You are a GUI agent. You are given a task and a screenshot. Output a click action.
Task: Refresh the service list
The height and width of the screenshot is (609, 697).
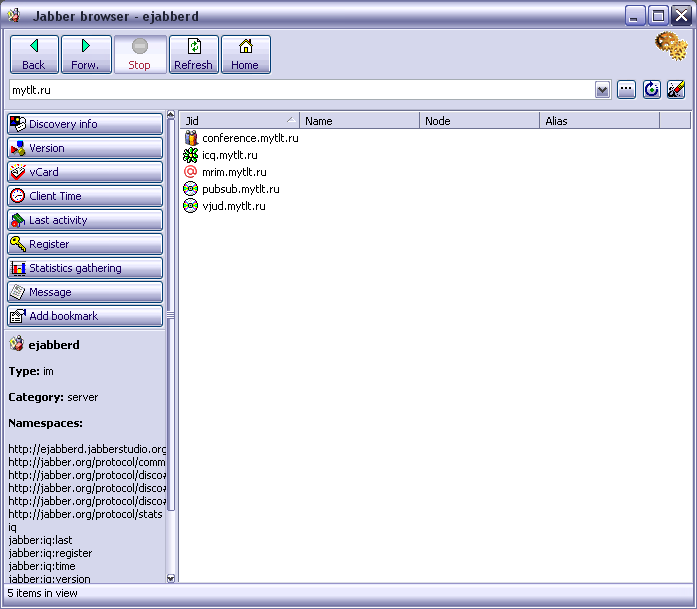tap(193, 55)
